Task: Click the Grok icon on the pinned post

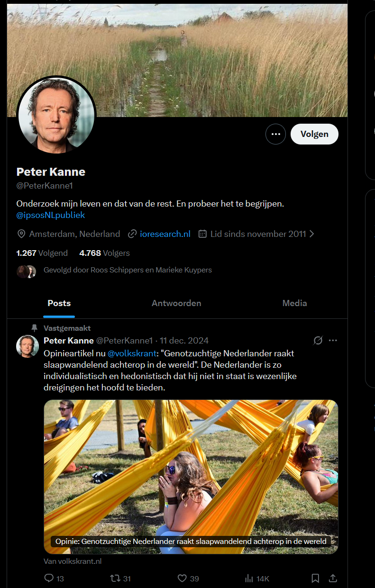Action: click(x=318, y=340)
